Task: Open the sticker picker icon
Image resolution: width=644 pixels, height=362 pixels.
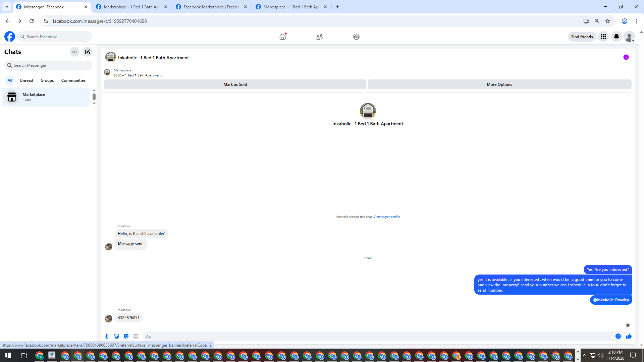Action: pyautogui.click(x=126, y=336)
